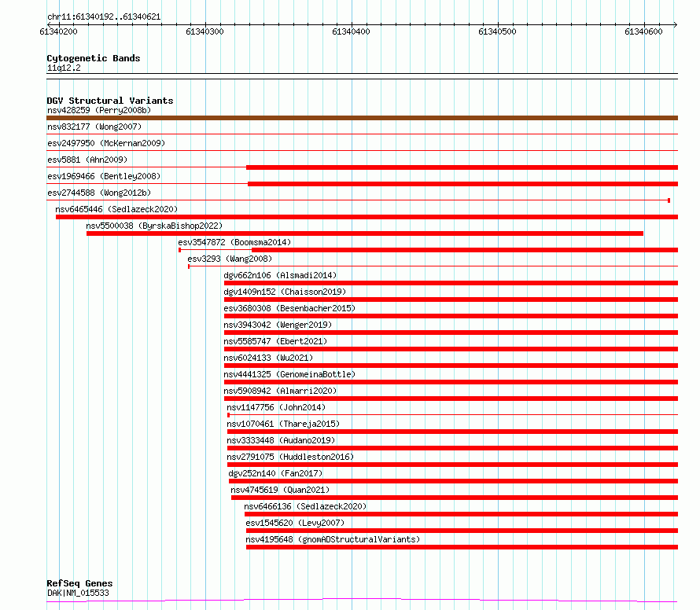Select nsv2791075 (Huddleston2016) label

(290, 457)
